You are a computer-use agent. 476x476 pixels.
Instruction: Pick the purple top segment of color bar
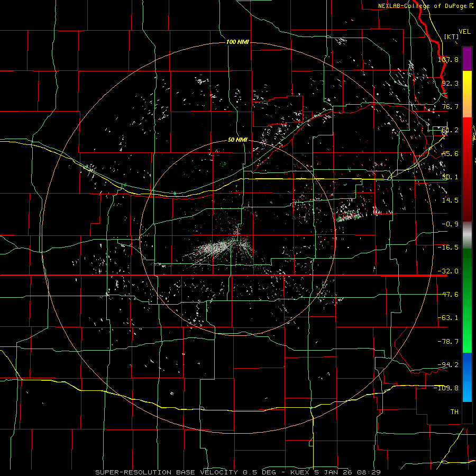click(467, 59)
